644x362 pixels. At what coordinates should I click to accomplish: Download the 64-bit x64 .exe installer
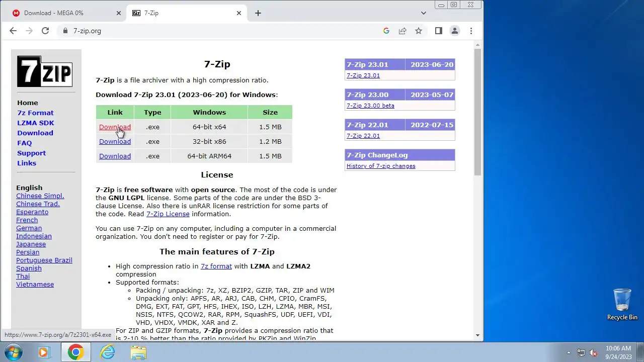[x=115, y=127]
